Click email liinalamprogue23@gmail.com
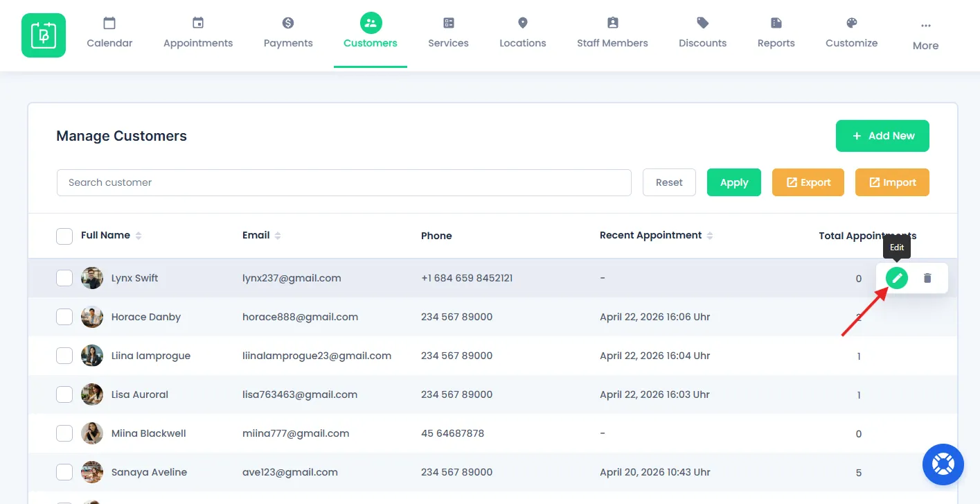The width and height of the screenshot is (980, 504). (317, 356)
